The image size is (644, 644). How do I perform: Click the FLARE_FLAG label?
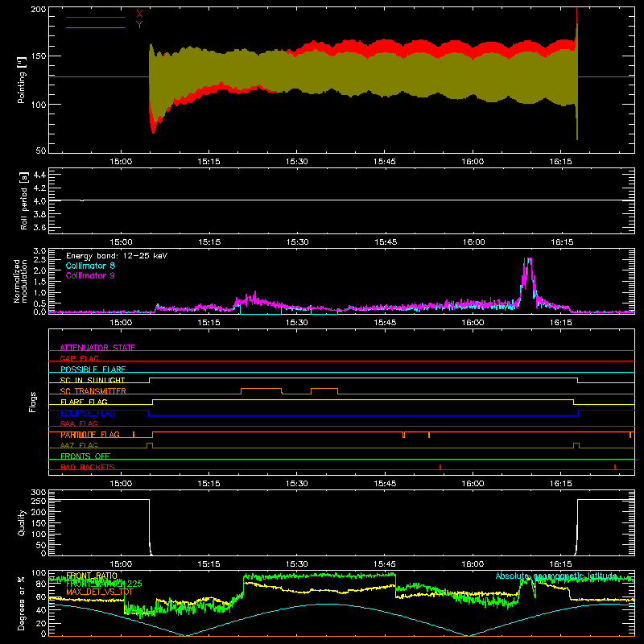(x=84, y=402)
